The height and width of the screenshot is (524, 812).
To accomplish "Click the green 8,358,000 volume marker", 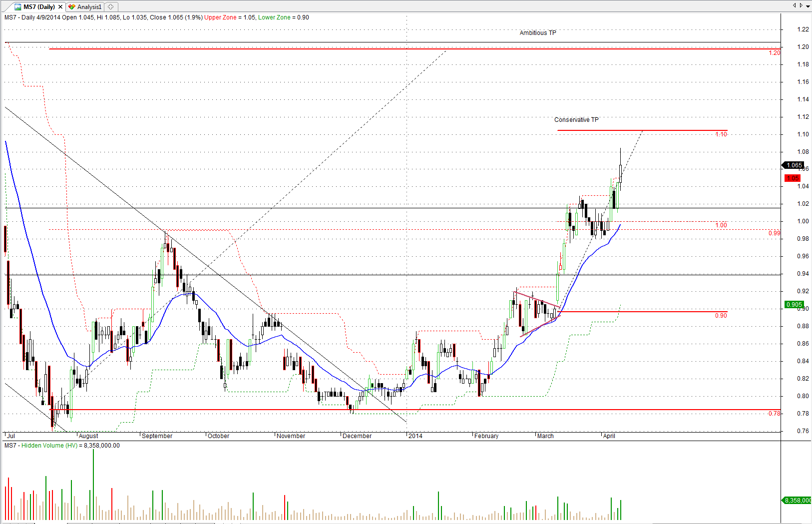I will [797, 501].
